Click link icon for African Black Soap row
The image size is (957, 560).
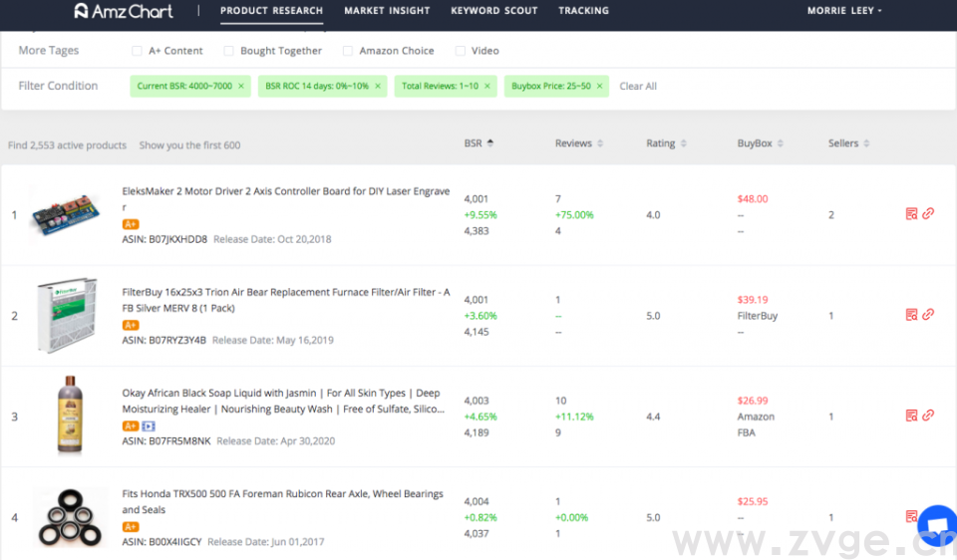(x=928, y=416)
